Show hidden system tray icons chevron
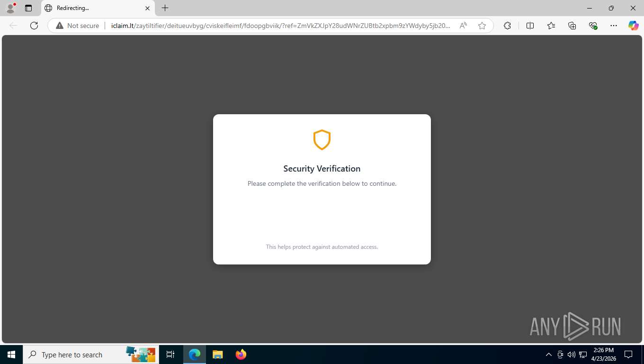 point(549,355)
